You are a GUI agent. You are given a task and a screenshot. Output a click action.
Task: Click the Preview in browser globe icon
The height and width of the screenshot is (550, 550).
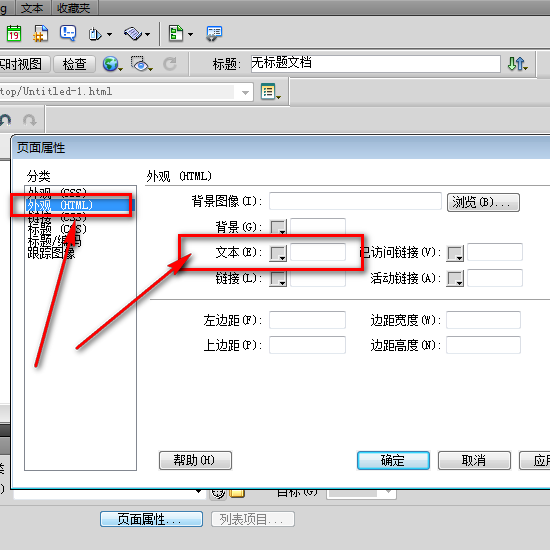[x=112, y=64]
